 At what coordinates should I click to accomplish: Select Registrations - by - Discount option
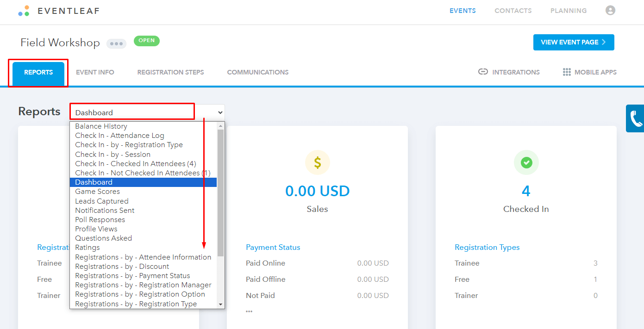143,267
